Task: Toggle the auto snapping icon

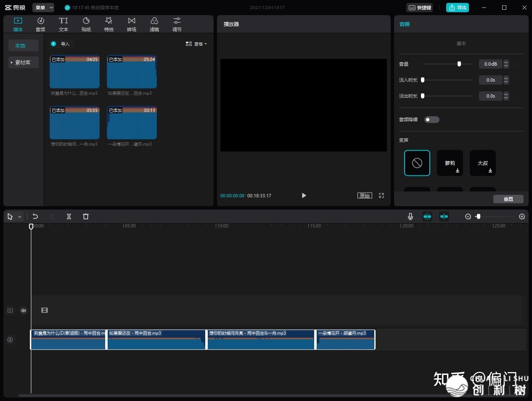Action: pos(444,216)
